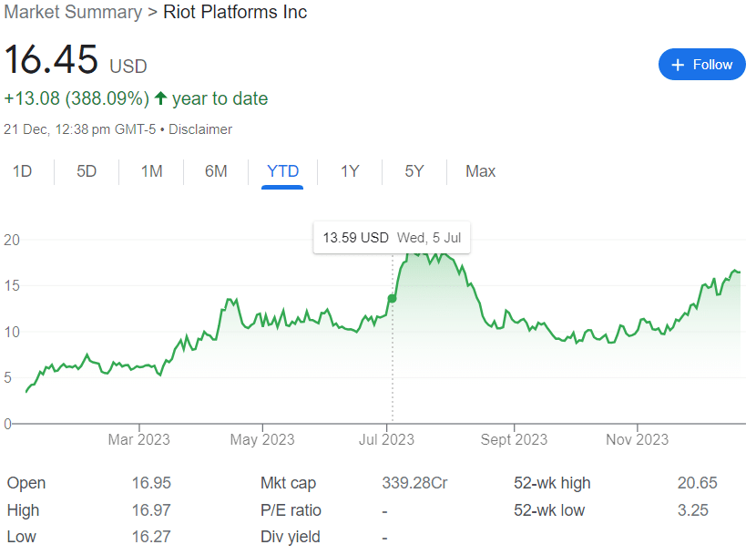Viewport: 756px width, 555px height.
Task: Select the YTD tab
Action: coord(282,171)
